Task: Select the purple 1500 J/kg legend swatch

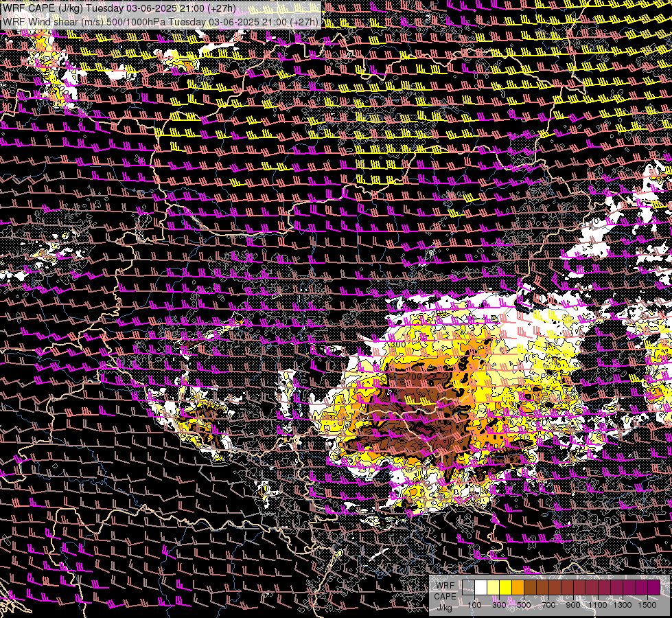Action: (653, 588)
